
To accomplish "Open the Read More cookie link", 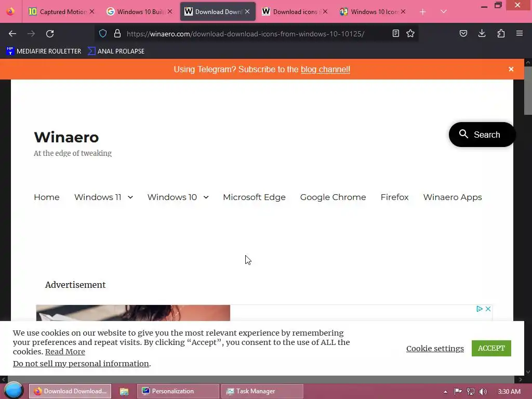I will tap(65, 352).
